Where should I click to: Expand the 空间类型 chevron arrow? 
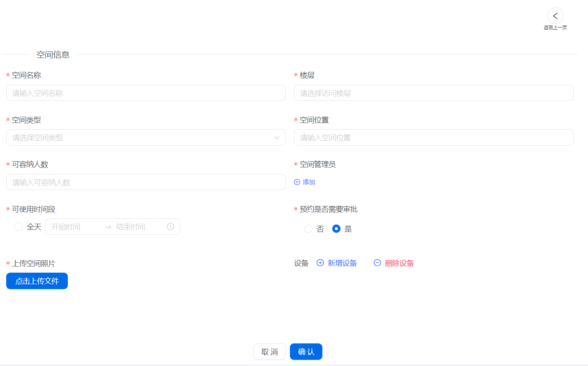277,137
